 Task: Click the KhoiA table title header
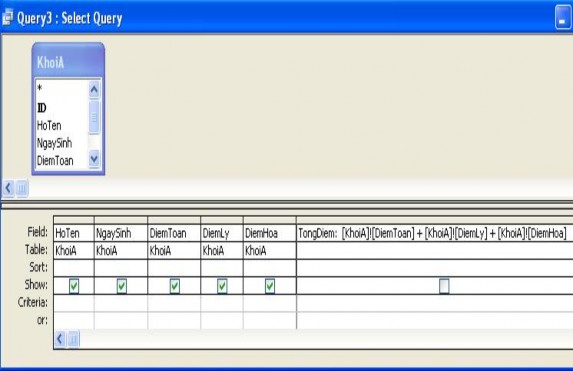pyautogui.click(x=68, y=61)
